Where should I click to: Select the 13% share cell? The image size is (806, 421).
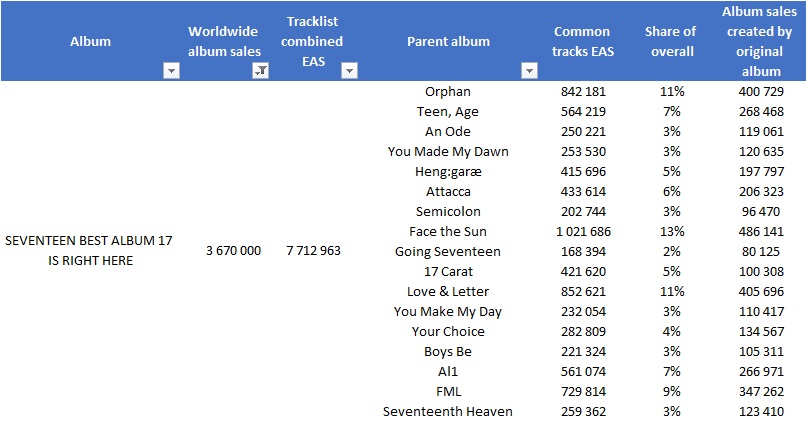tap(672, 231)
